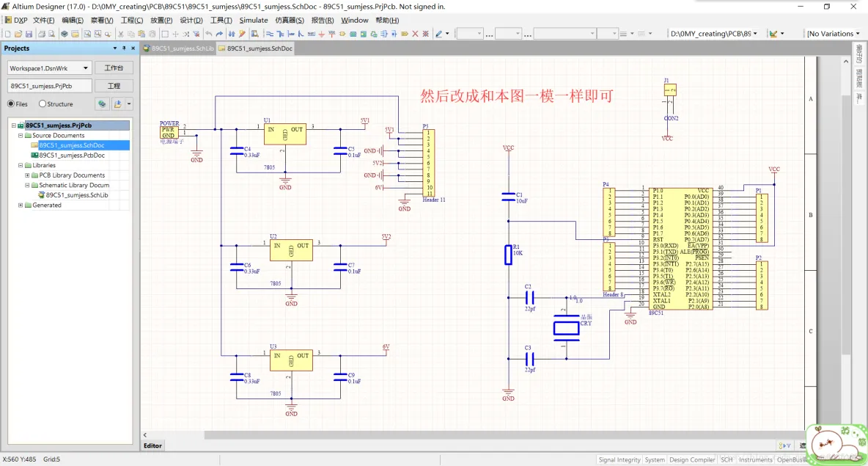Screen dimensions: 868x466
Task: Open the project path D:\0MY_creating dropdown
Action: [x=755, y=34]
